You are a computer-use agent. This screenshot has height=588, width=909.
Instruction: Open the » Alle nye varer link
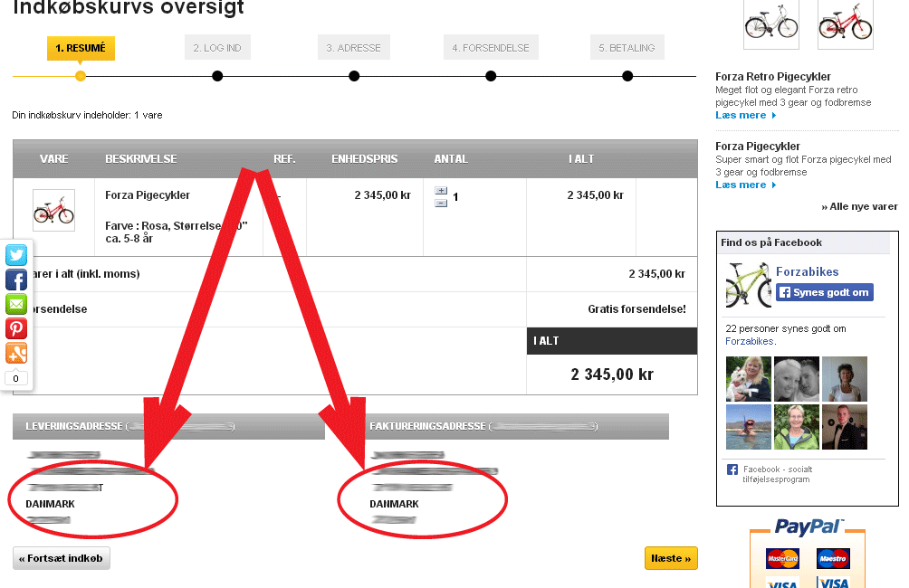859,207
